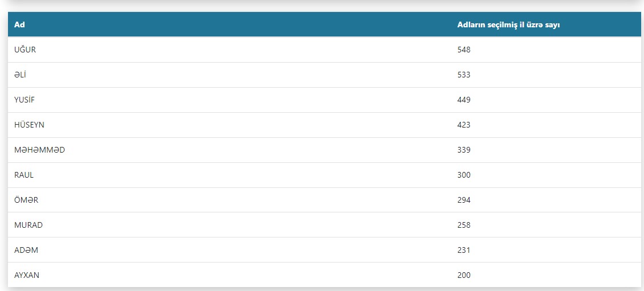Click the count value 449
Image resolution: width=644 pixels, height=291 pixels.
[x=464, y=100]
